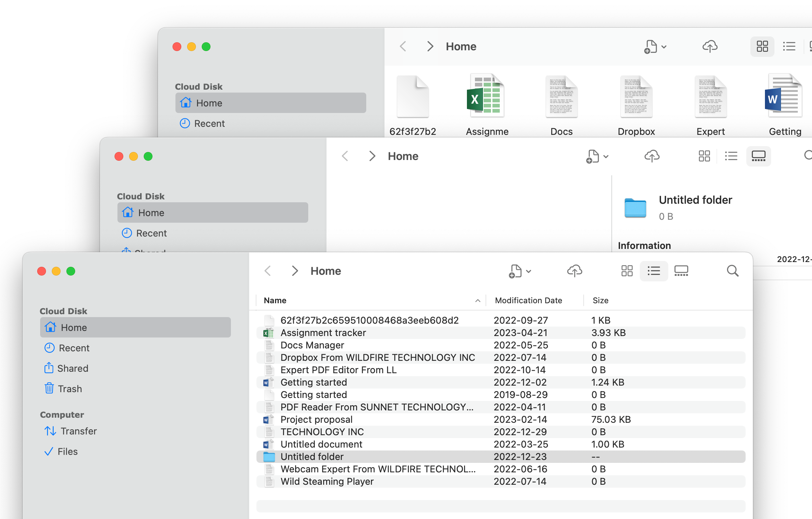Viewport: 812px width, 519px height.
Task: Switch front window to gallery view
Action: click(681, 271)
